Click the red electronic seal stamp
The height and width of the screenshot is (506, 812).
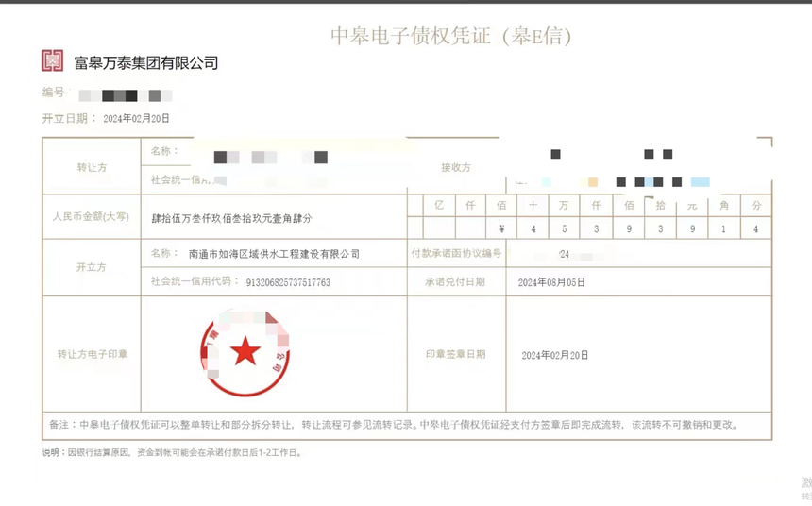245,353
